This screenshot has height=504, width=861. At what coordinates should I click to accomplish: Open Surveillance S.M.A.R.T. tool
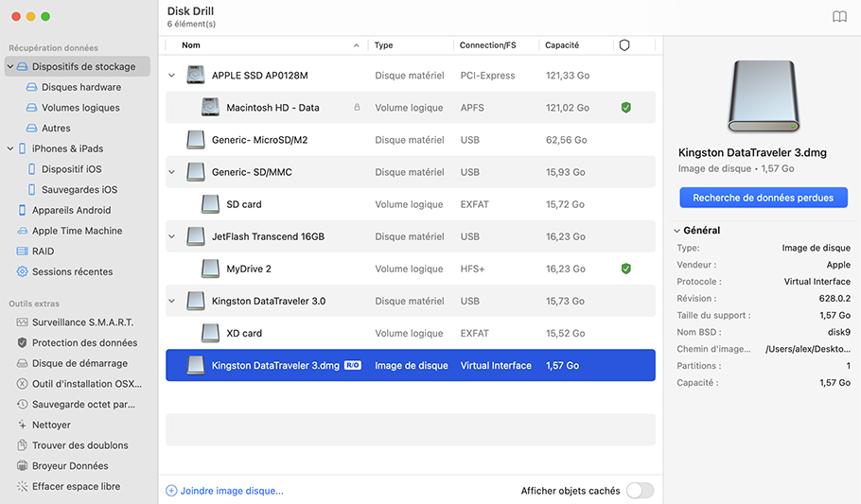(83, 322)
